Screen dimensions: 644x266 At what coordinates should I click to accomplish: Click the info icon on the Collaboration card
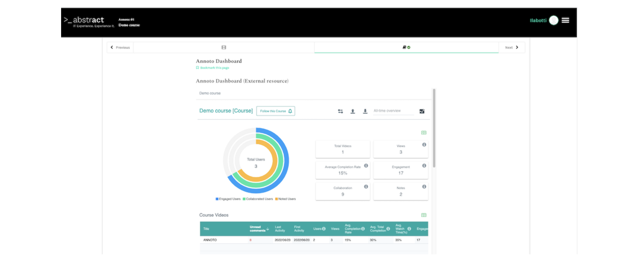366,187
